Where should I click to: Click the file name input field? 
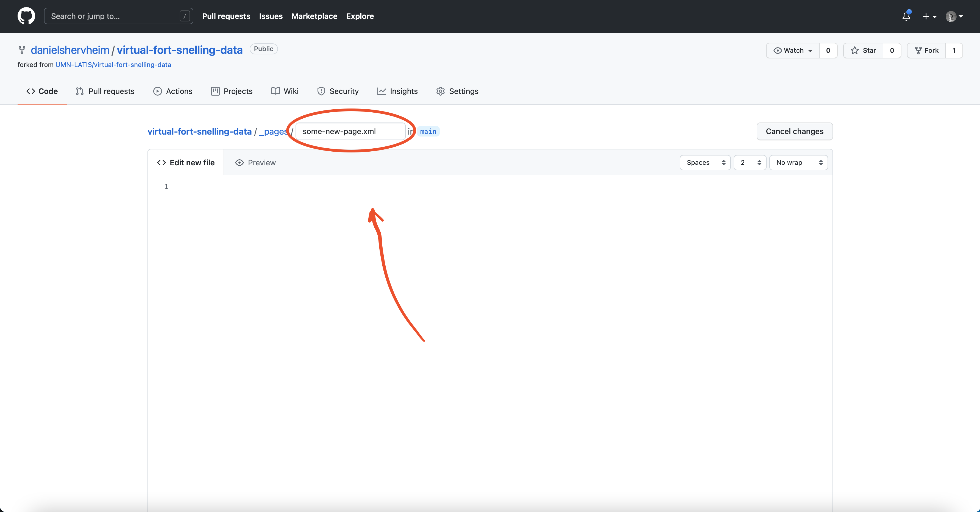tap(350, 131)
